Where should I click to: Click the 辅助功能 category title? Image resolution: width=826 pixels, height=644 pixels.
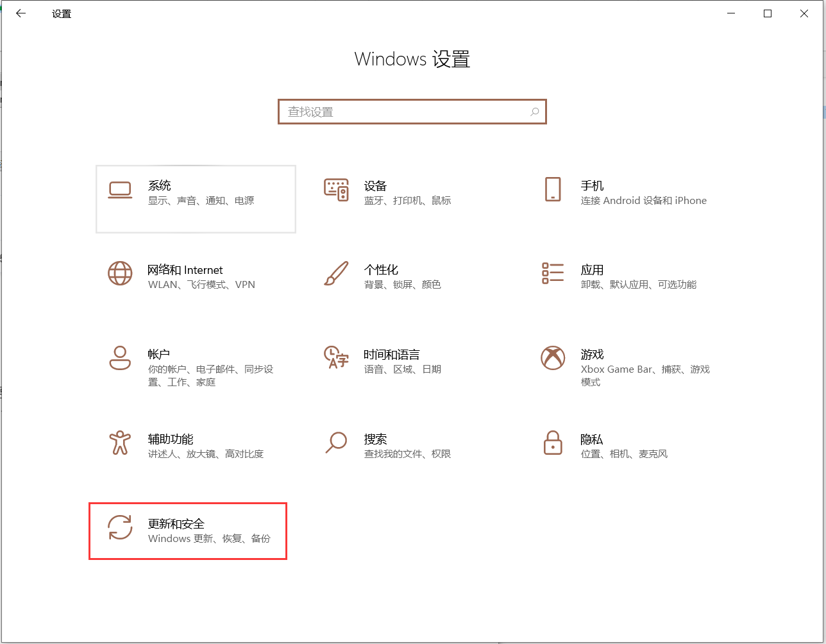(171, 439)
